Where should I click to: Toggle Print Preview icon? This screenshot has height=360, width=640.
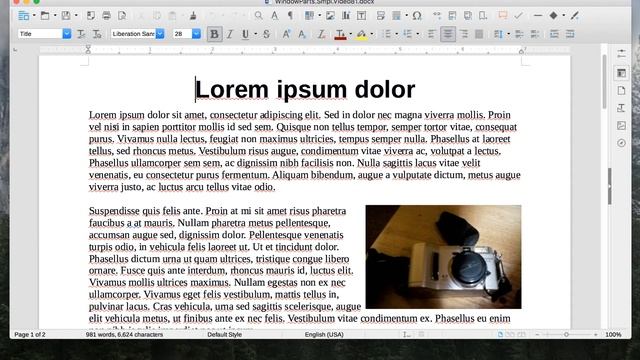tap(122, 16)
